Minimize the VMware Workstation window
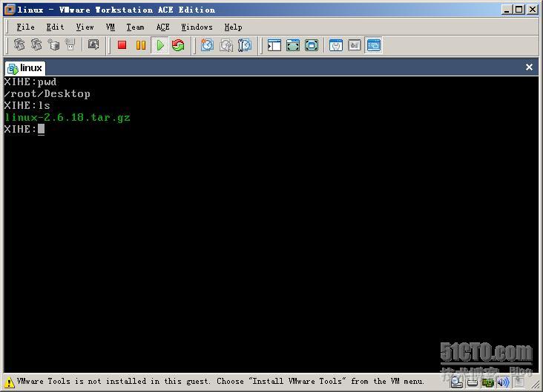 [x=507, y=10]
